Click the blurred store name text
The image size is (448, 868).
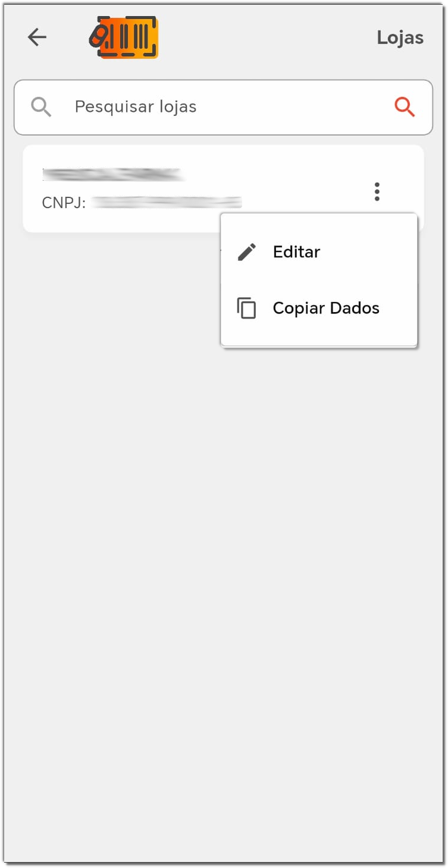click(112, 174)
